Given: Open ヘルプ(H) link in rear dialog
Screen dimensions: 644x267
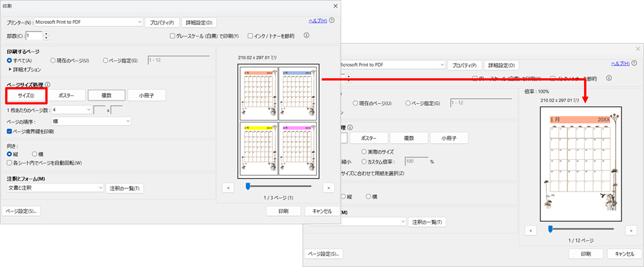Looking at the screenshot, I should point(620,63).
